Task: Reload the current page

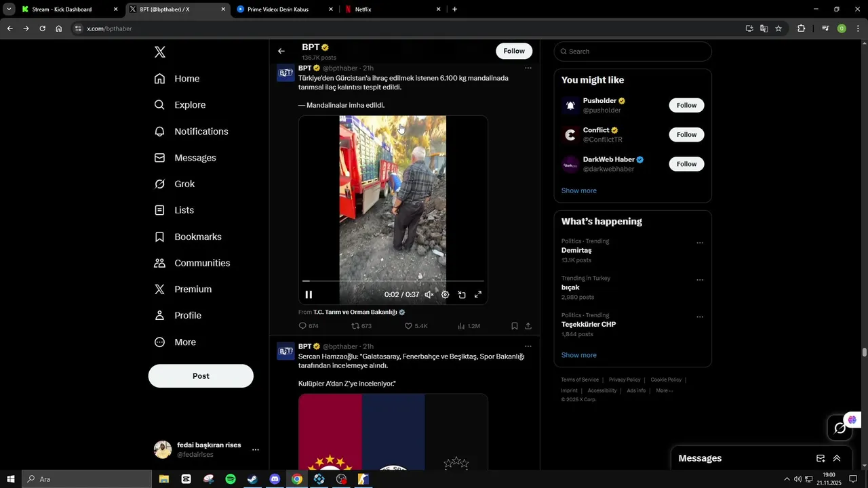Action: pyautogui.click(x=42, y=28)
